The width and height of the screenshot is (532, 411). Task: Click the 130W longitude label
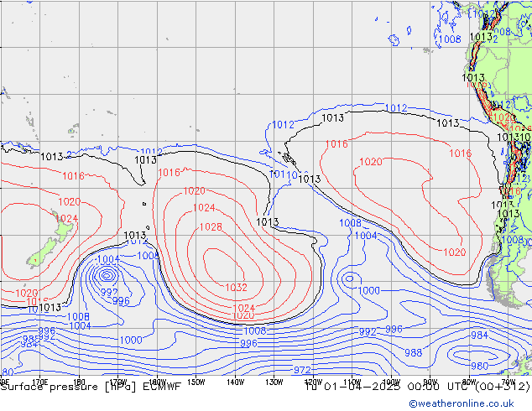(274, 382)
